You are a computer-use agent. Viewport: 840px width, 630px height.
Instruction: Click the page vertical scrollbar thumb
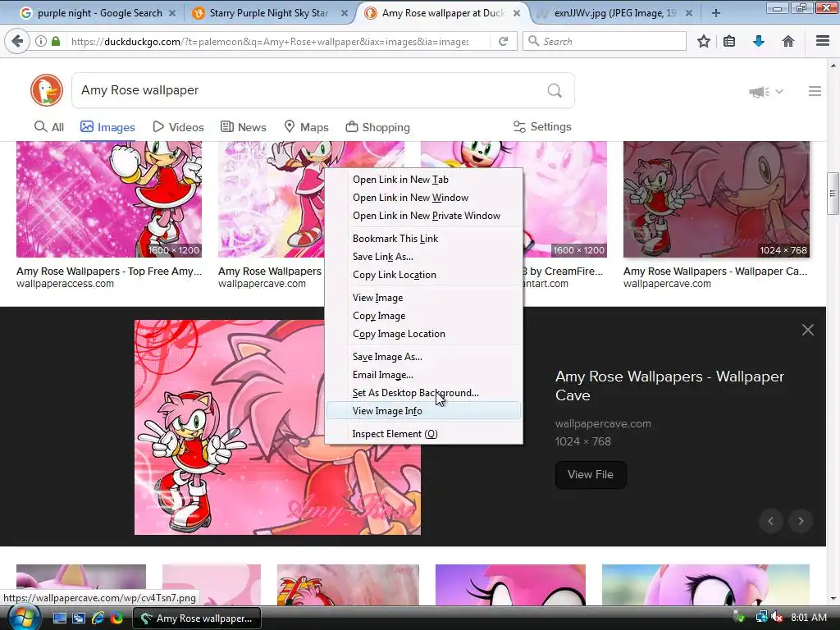pyautogui.click(x=833, y=194)
